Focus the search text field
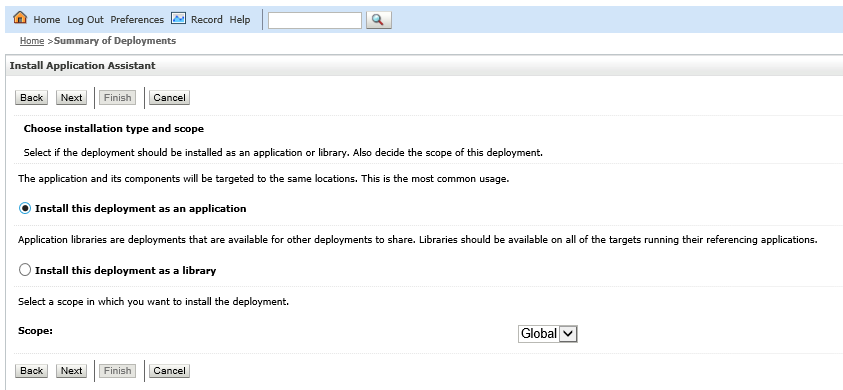Screen dimensions: 843x390 click(x=315, y=20)
